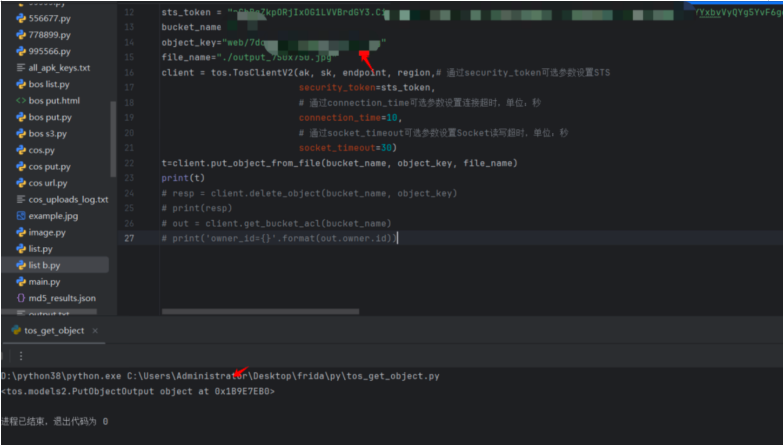
Task: Click the bucket_name variable on line 13
Action: tap(191, 27)
